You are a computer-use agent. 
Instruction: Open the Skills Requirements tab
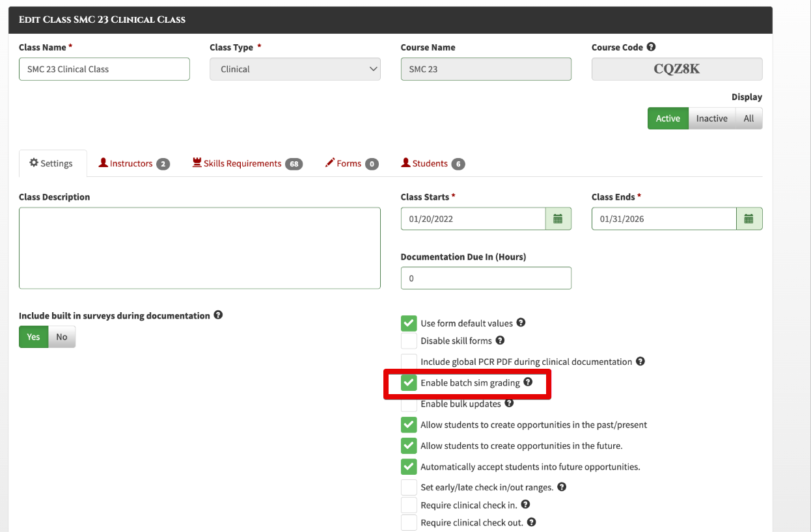point(248,163)
